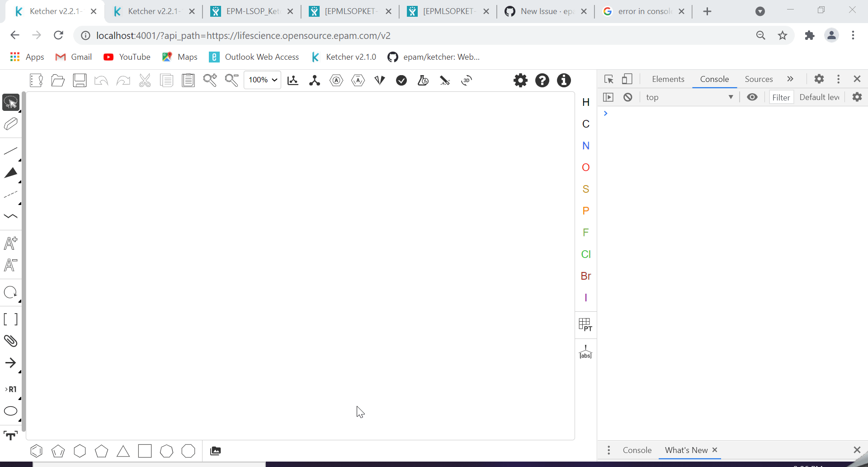Click the Dearomatize button
868x467 pixels.
coord(358,81)
